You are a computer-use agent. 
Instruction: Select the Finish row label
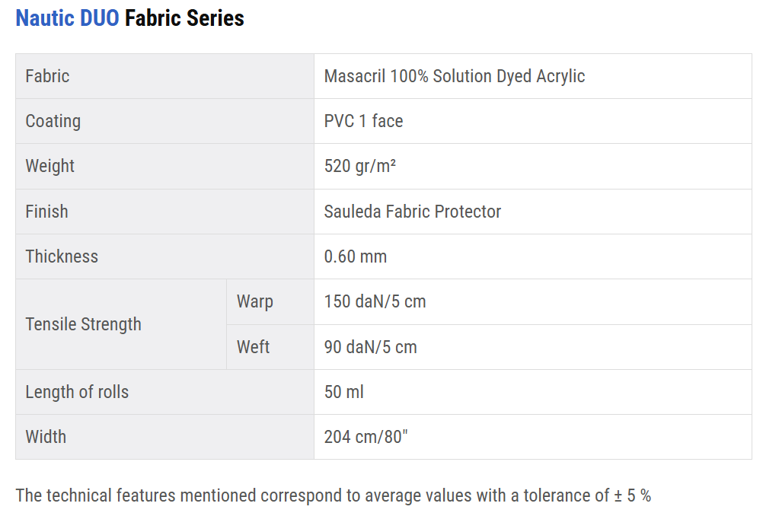[46, 212]
